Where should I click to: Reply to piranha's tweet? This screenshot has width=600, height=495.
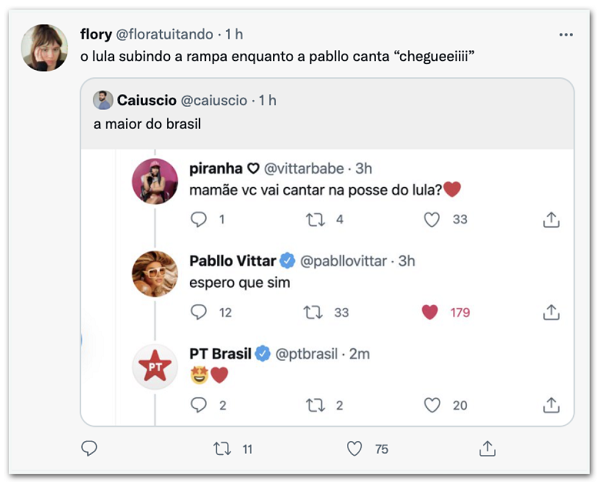click(x=198, y=220)
